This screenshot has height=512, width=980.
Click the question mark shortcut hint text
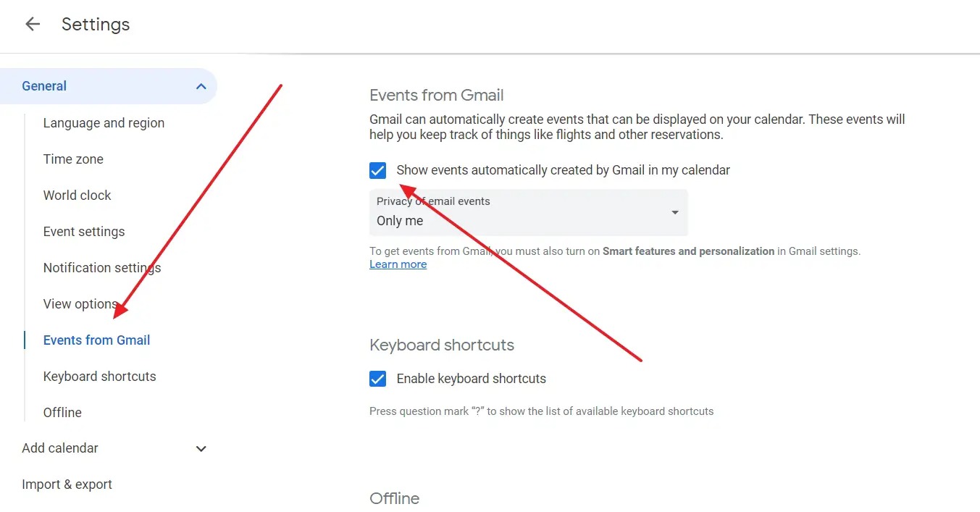tap(542, 411)
